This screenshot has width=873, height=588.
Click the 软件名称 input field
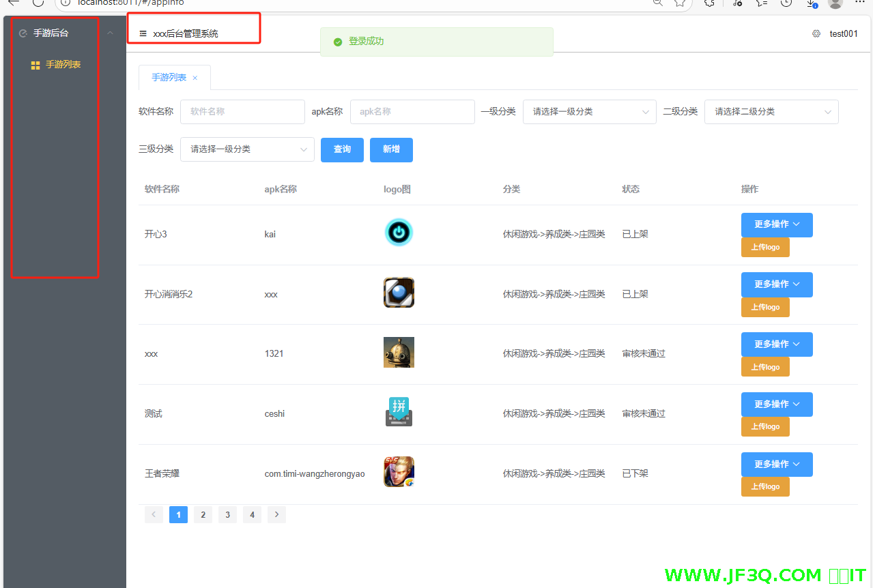242,112
